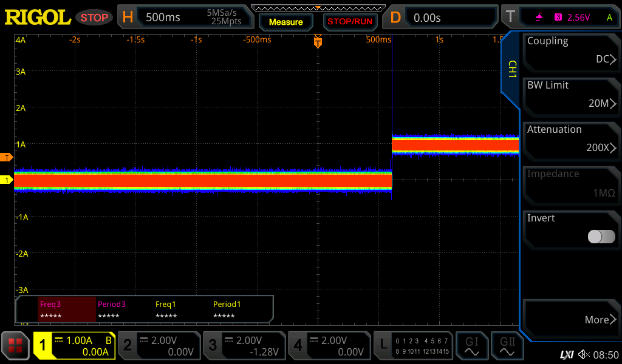Click the GII waveform generator icon
This screenshot has width=622, height=364.
pos(507,346)
